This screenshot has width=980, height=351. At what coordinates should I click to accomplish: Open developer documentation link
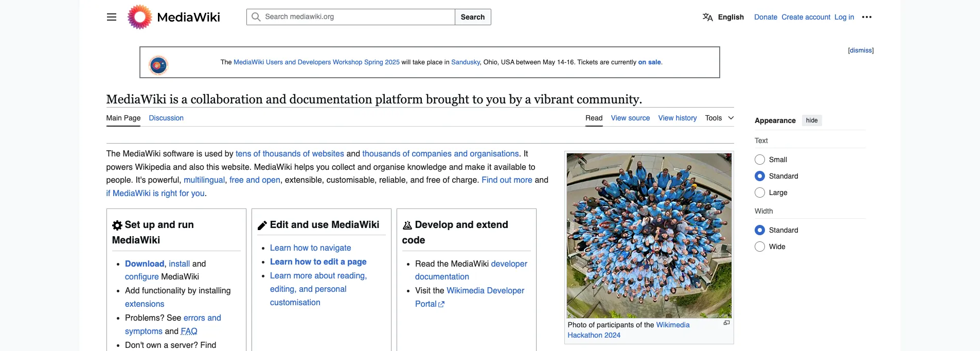point(509,264)
